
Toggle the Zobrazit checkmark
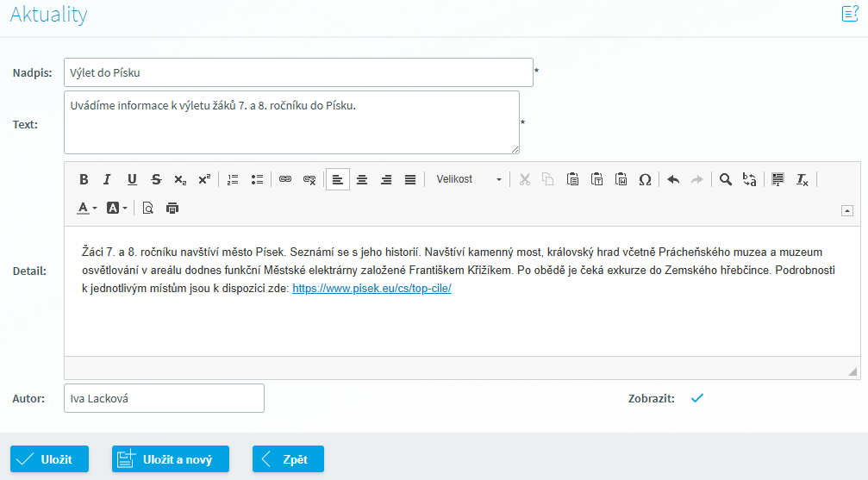[x=697, y=397]
